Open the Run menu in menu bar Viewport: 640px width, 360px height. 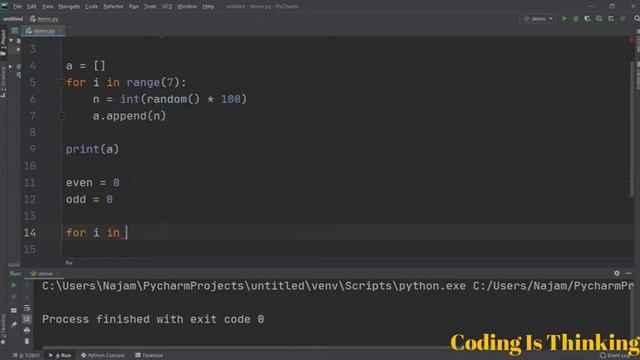[133, 7]
